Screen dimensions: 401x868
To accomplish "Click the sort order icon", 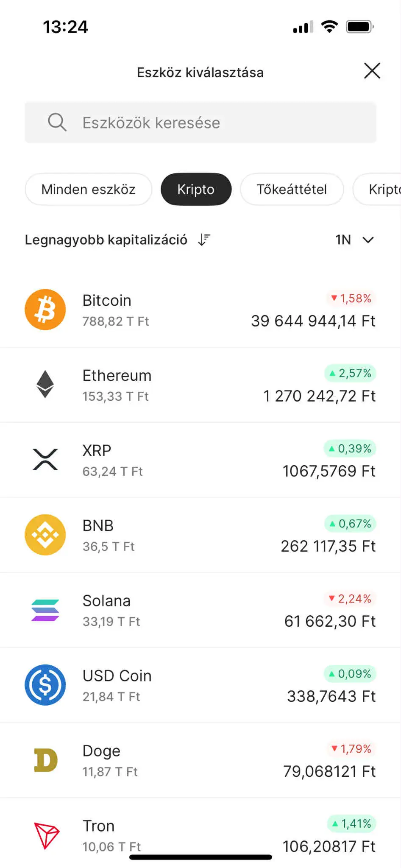I will click(x=204, y=240).
